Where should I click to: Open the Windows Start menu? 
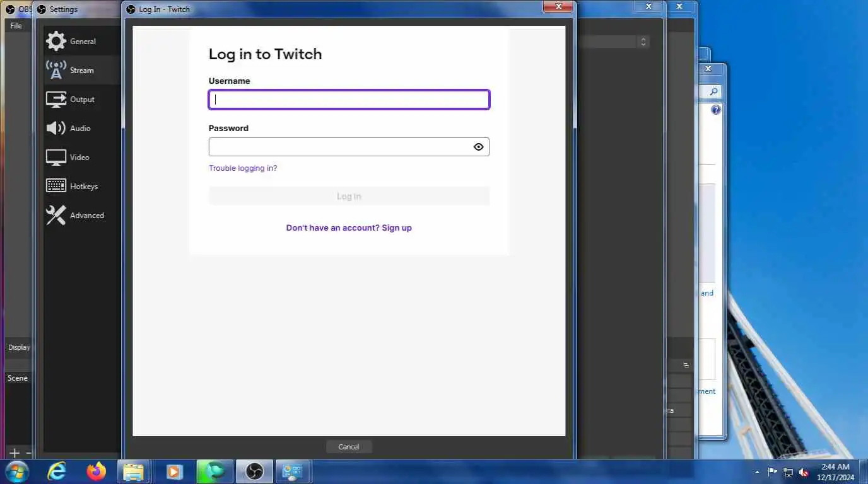(x=16, y=471)
